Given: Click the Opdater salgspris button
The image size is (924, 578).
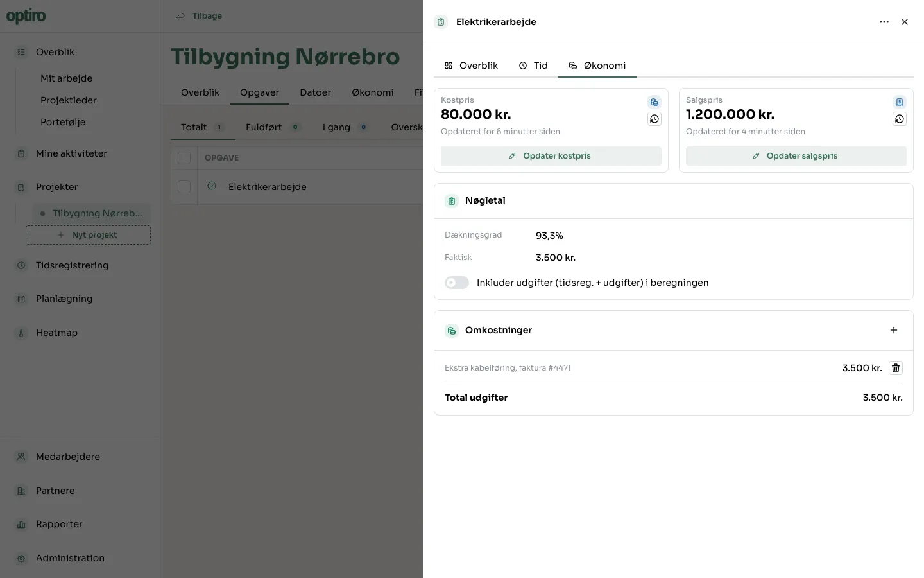Looking at the screenshot, I should click(796, 156).
